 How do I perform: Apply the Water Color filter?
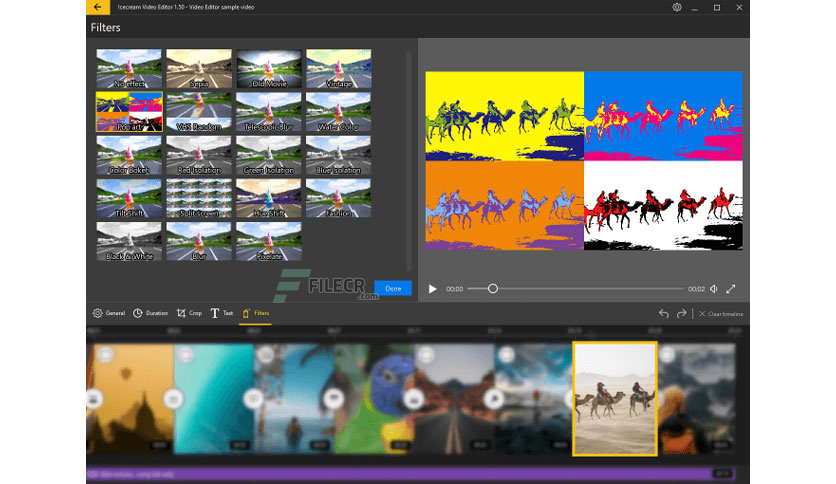(339, 112)
